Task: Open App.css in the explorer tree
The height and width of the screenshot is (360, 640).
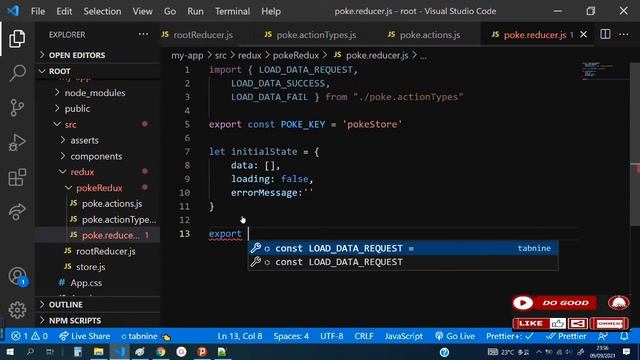Action: 86,283
